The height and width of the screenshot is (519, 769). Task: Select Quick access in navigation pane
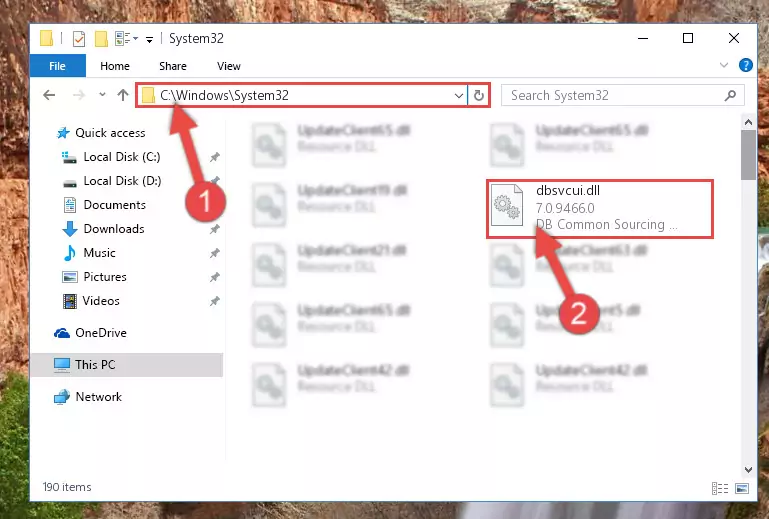tap(110, 133)
